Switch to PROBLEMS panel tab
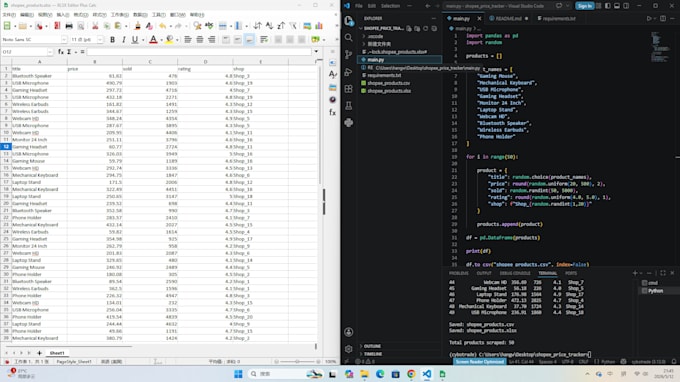680x382 pixels. tap(459, 273)
